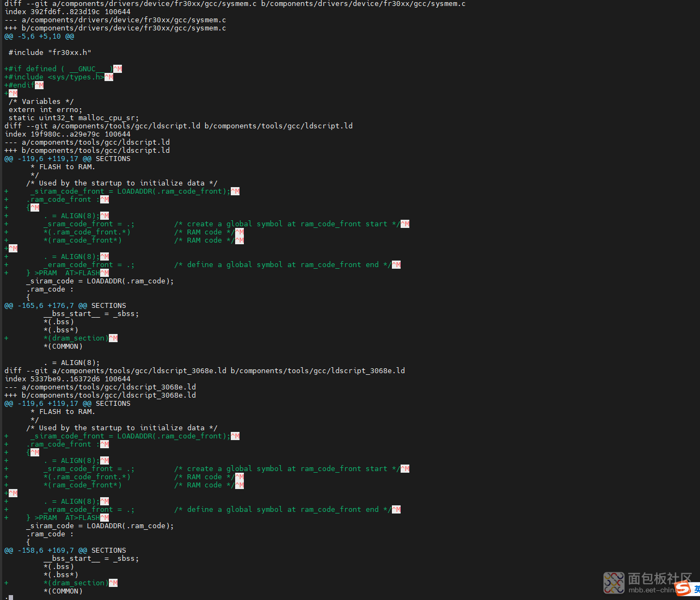Click the 'diff --git' header line for sysmem.c
This screenshot has height=600, width=700.
[235, 3]
